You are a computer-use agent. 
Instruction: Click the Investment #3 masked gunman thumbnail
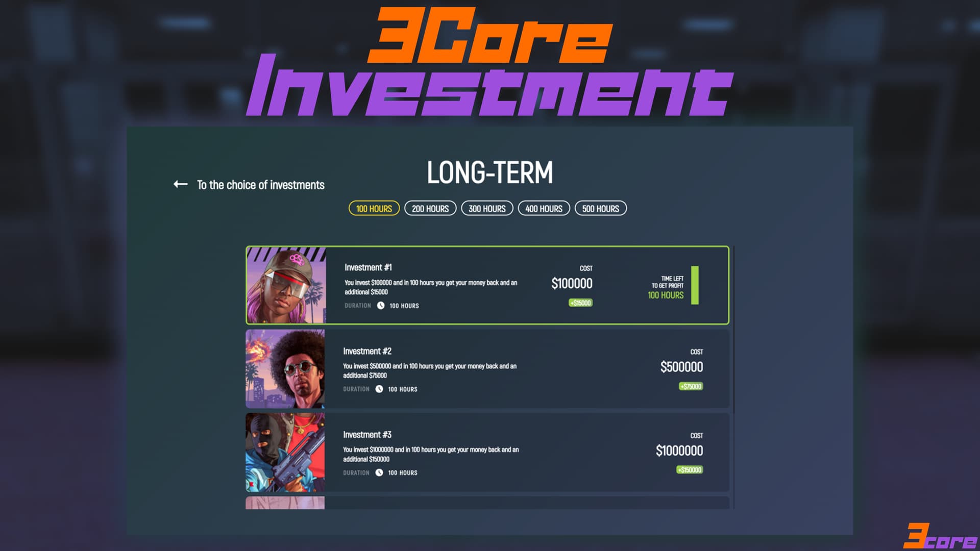(x=285, y=452)
